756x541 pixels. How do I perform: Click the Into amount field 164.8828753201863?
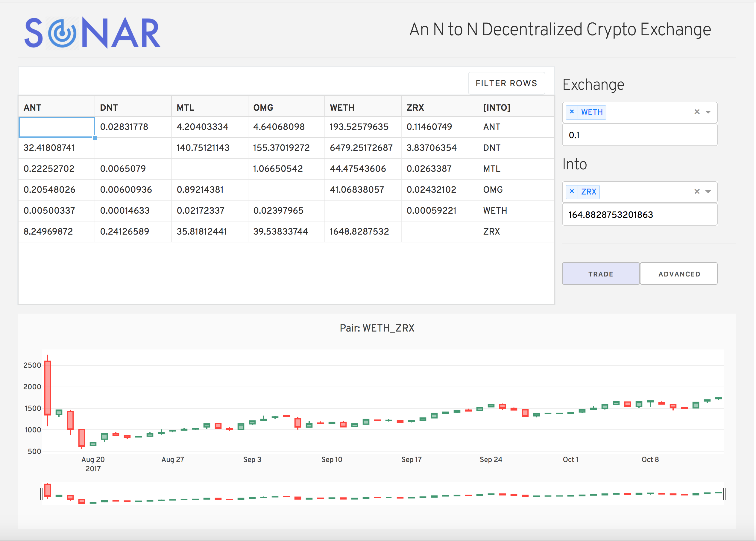639,215
